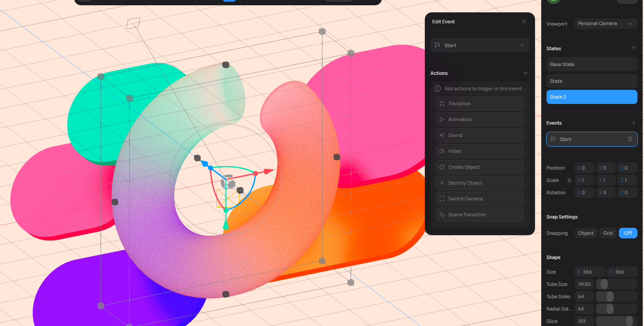Click the Tube Size slider
This screenshot has width=644, height=326.
click(x=616, y=284)
